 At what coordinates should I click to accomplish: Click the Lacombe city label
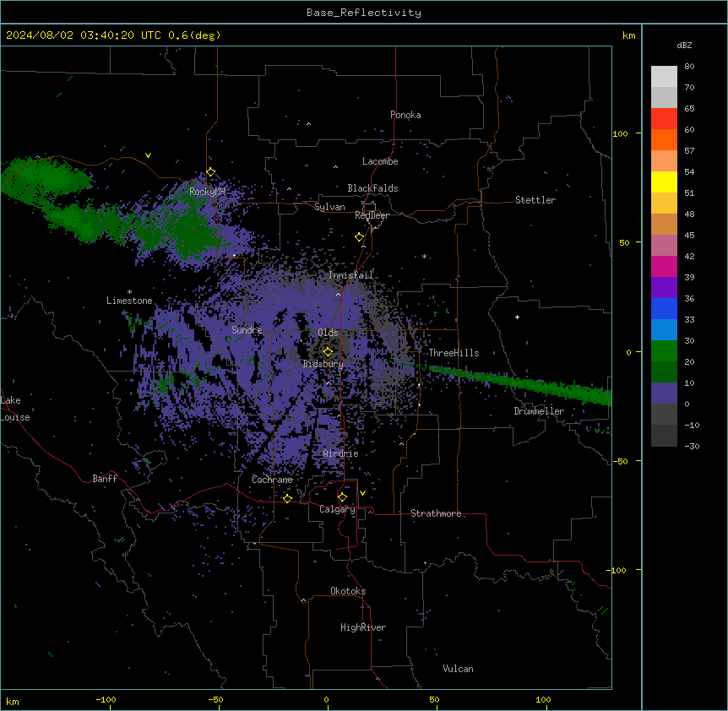click(380, 161)
